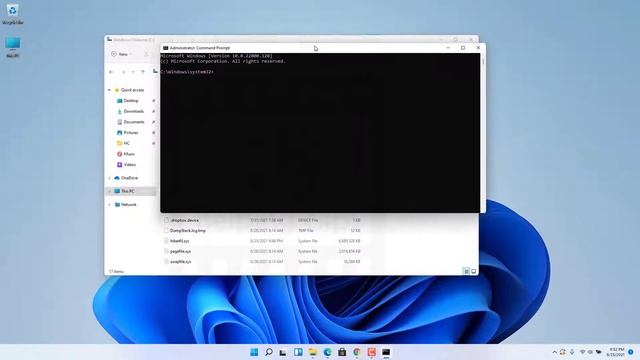The height and width of the screenshot is (360, 640).
Task: Open Documents in Quick access
Action: (x=131, y=122)
